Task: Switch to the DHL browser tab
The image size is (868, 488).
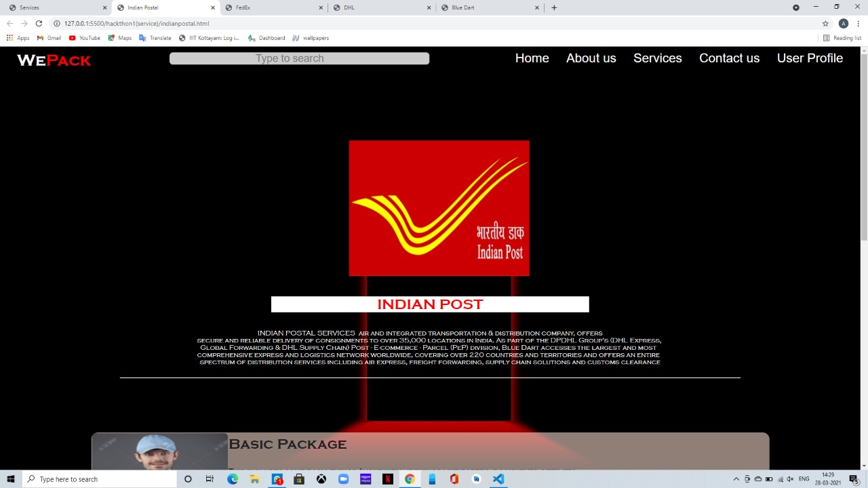Action: click(x=381, y=7)
